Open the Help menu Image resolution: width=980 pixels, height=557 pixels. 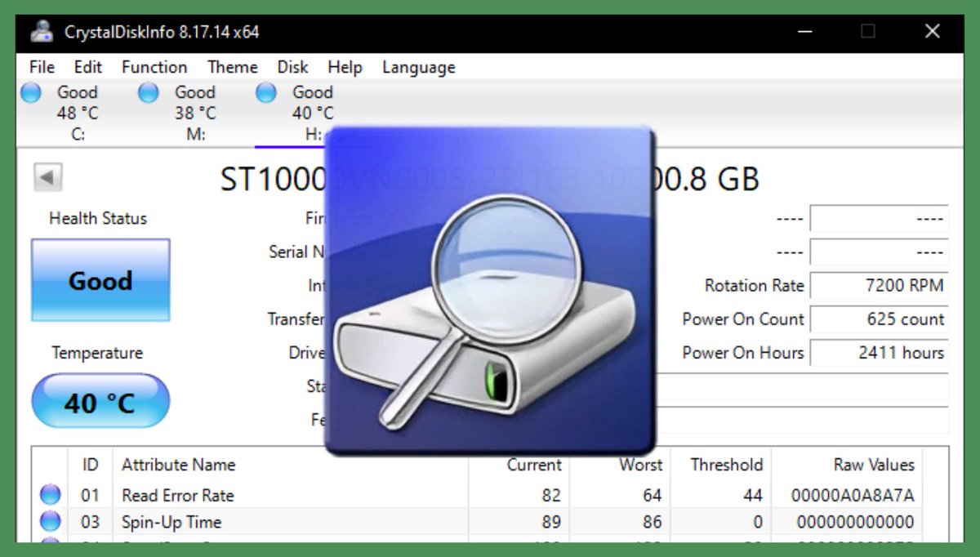click(x=345, y=67)
